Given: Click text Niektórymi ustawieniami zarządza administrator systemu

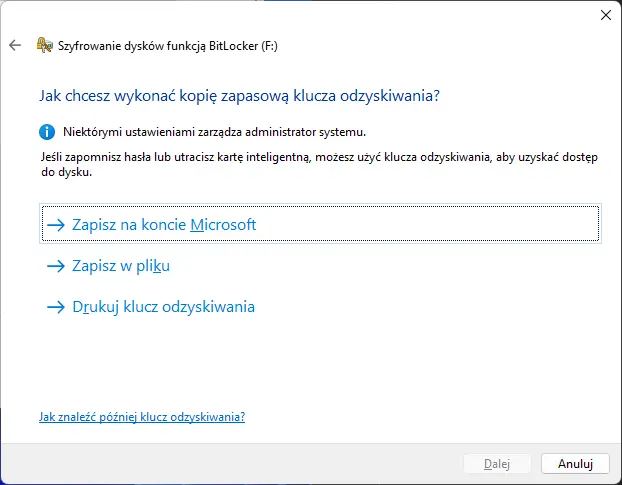Looking at the screenshot, I should pos(214,132).
